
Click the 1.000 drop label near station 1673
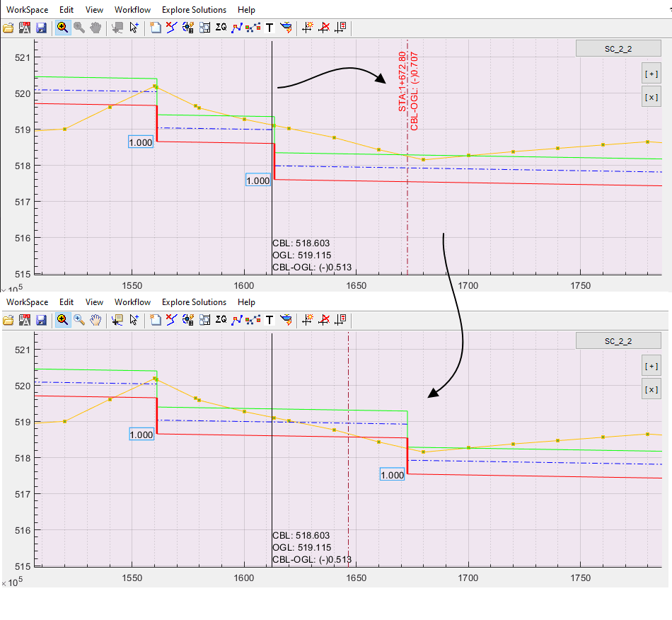pos(392,475)
